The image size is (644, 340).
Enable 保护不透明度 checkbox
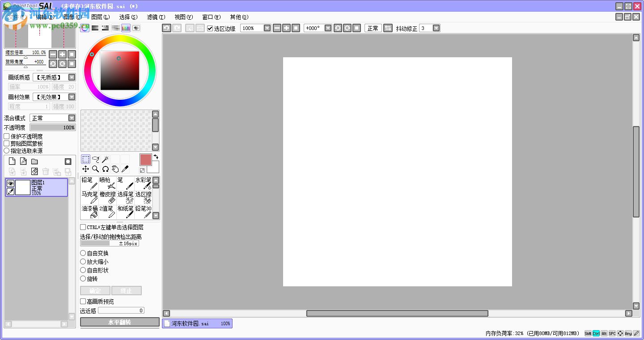click(7, 136)
